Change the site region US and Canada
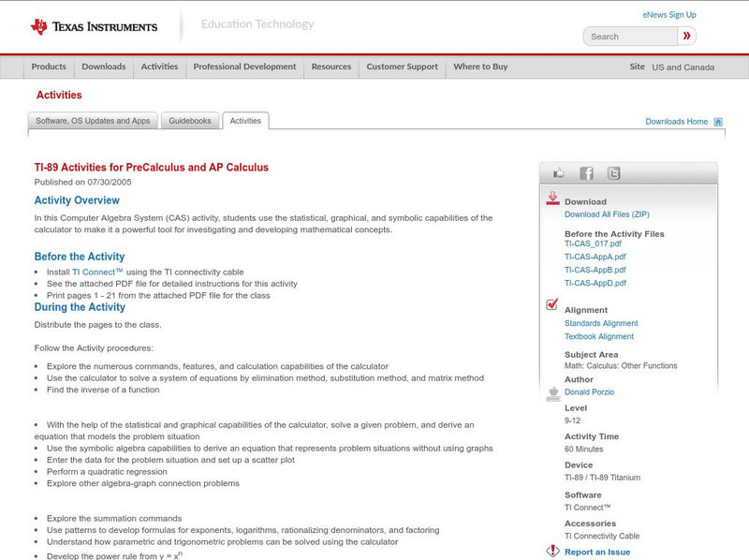 (683, 67)
